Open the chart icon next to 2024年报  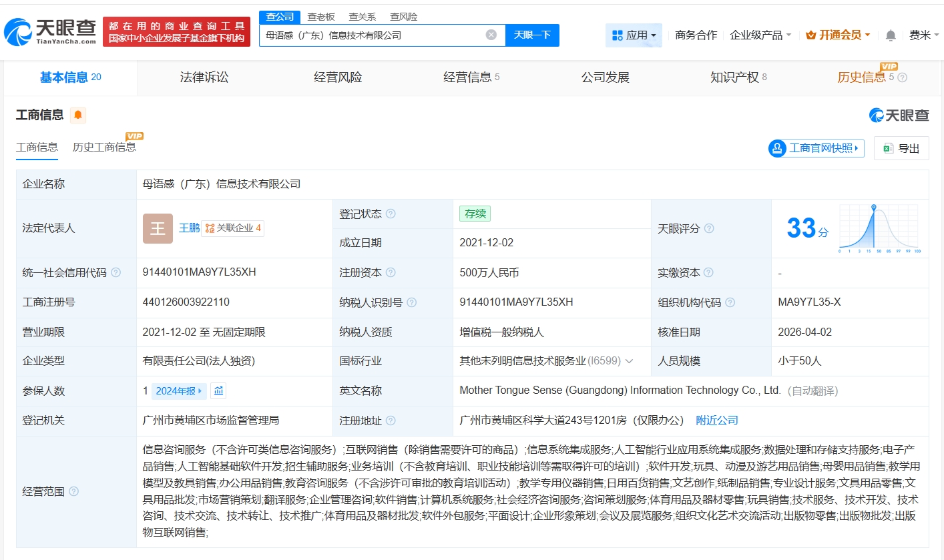coord(218,391)
